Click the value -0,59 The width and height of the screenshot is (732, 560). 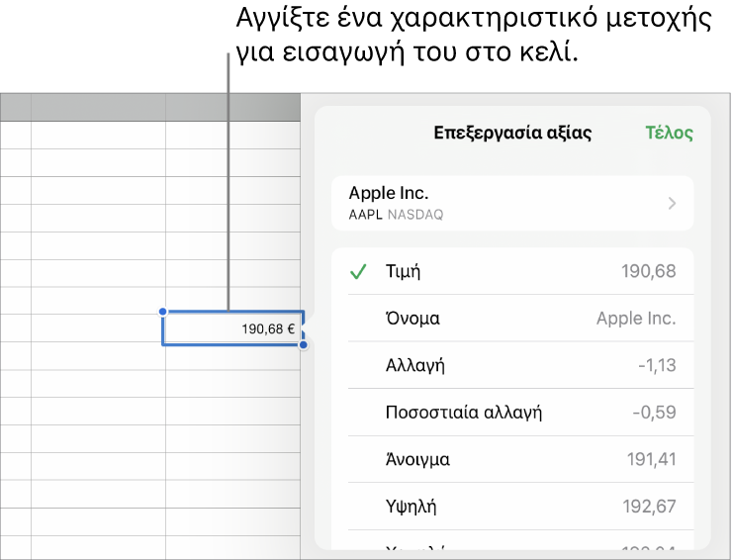[x=655, y=413]
